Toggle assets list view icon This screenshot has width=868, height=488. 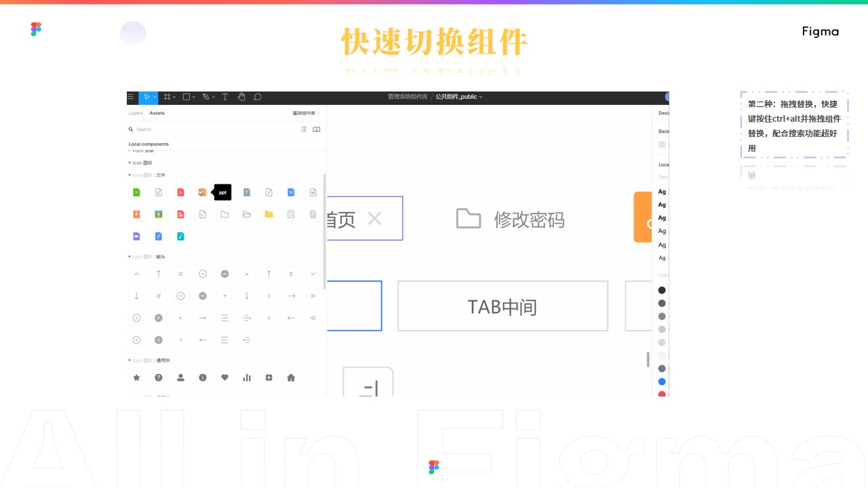click(303, 129)
